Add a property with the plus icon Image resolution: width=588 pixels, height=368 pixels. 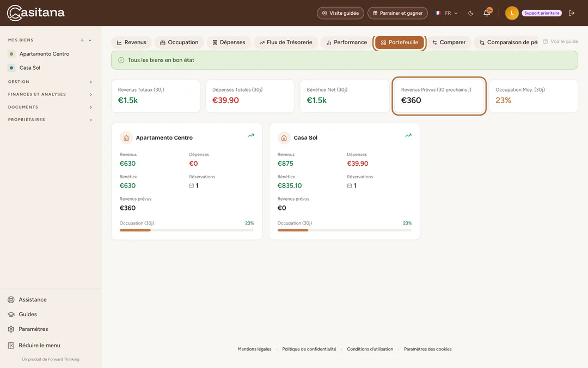click(82, 40)
